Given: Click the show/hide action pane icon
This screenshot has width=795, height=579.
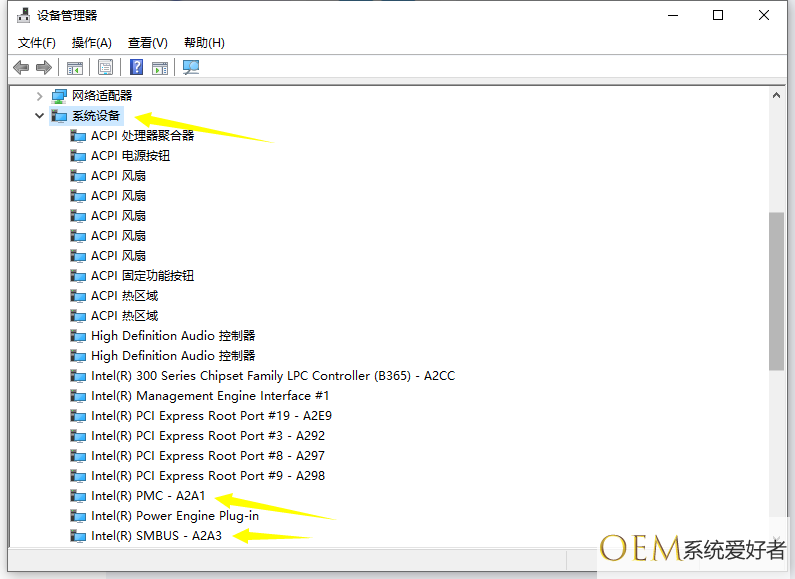Looking at the screenshot, I should click(x=160, y=67).
